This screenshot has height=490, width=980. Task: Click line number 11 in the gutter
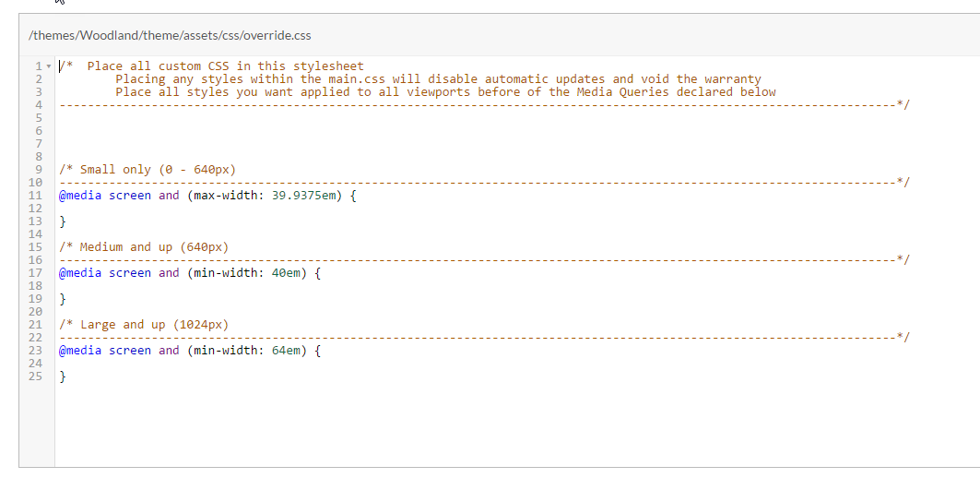point(36,196)
